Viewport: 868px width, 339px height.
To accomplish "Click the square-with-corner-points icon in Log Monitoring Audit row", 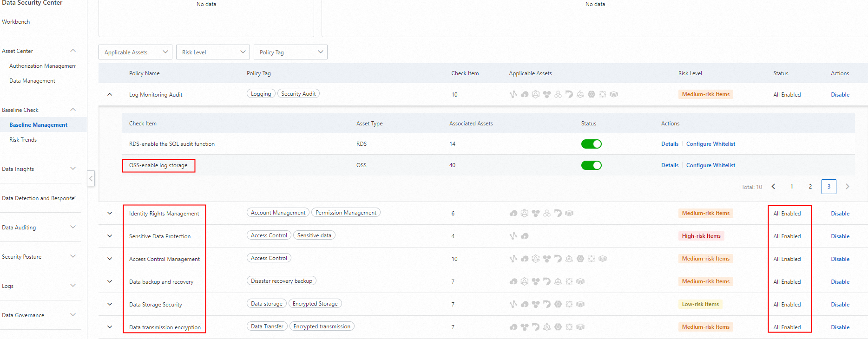I will point(603,94).
